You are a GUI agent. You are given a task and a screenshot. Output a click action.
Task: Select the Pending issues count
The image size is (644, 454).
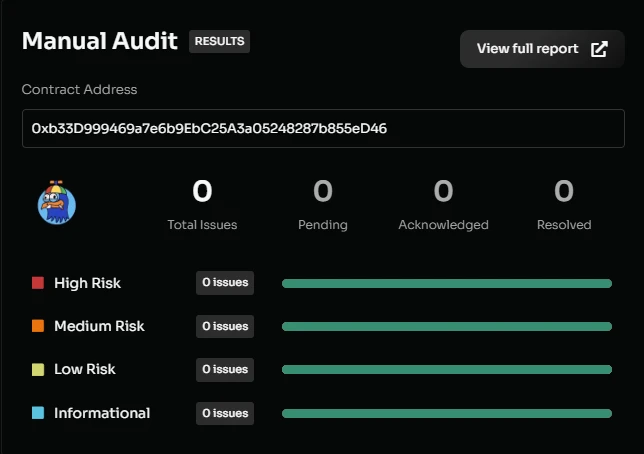[322, 191]
